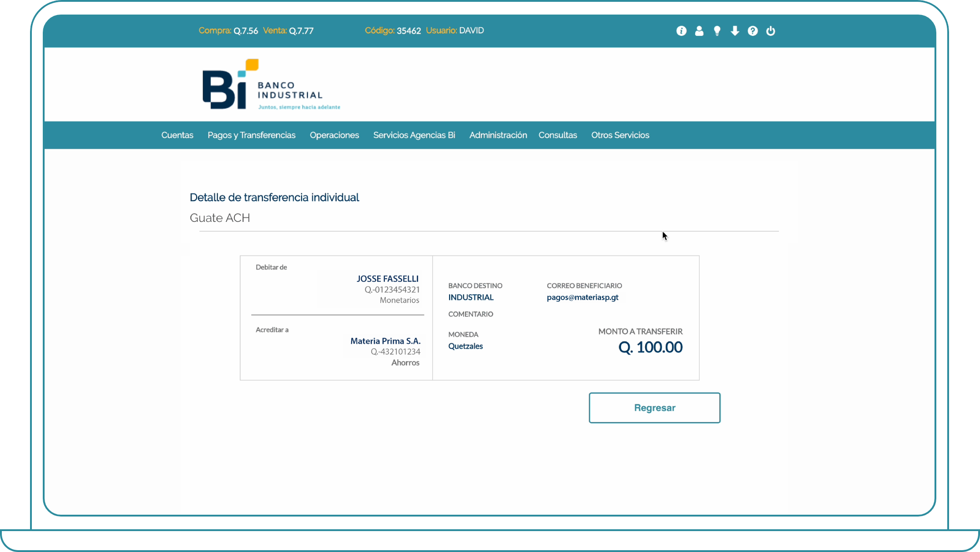Open the Operaciones menu
Viewport: 980px width, 552px height.
coord(334,135)
